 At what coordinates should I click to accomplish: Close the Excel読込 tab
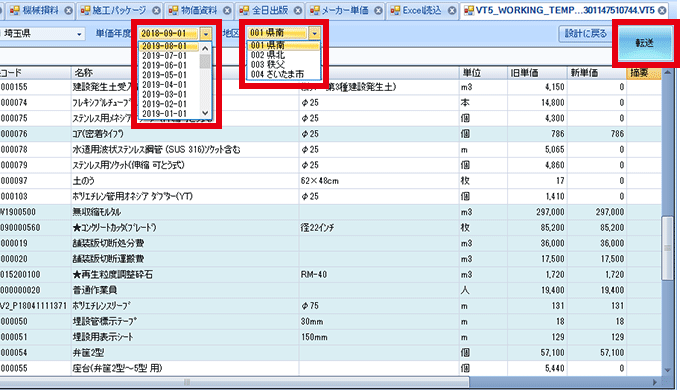coord(452,10)
